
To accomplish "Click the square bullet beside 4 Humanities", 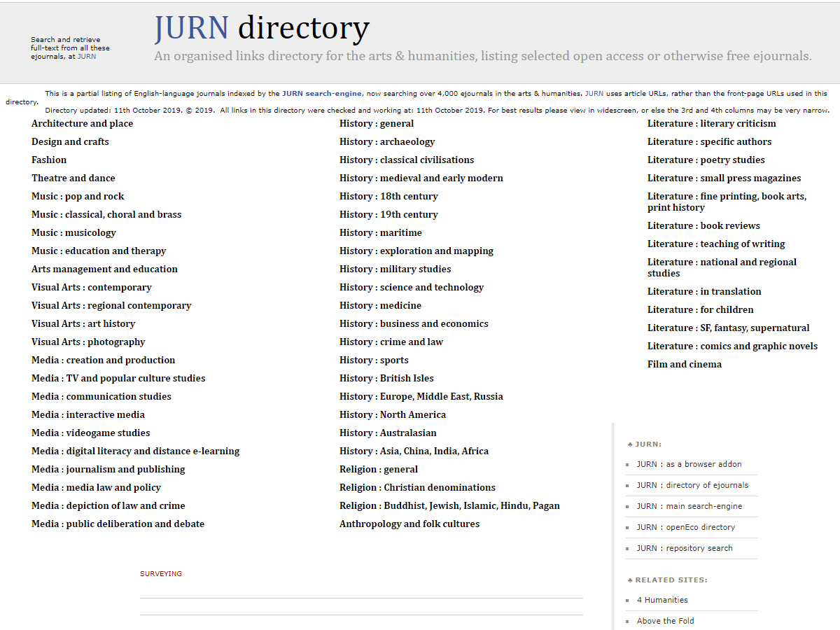I will 628,600.
